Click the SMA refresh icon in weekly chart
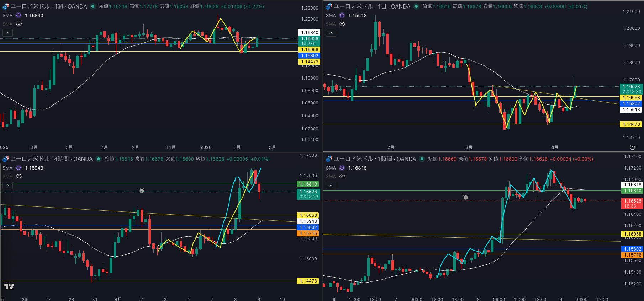 (19, 15)
